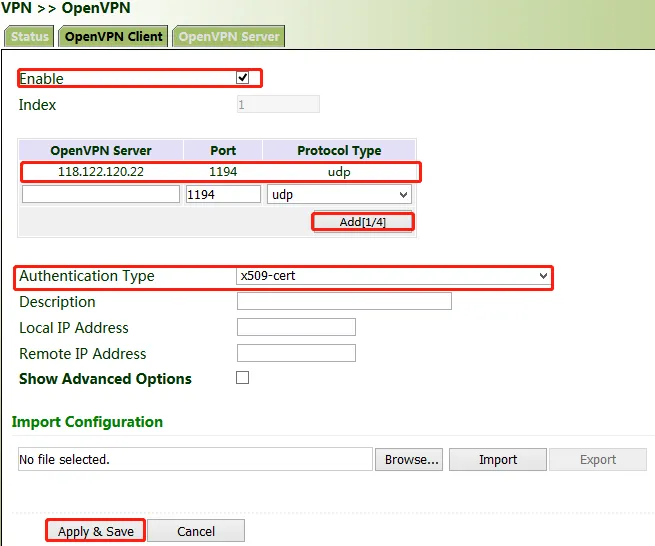Select server entry 118.122.120.22
The width and height of the screenshot is (655, 546).
pyautogui.click(x=101, y=172)
